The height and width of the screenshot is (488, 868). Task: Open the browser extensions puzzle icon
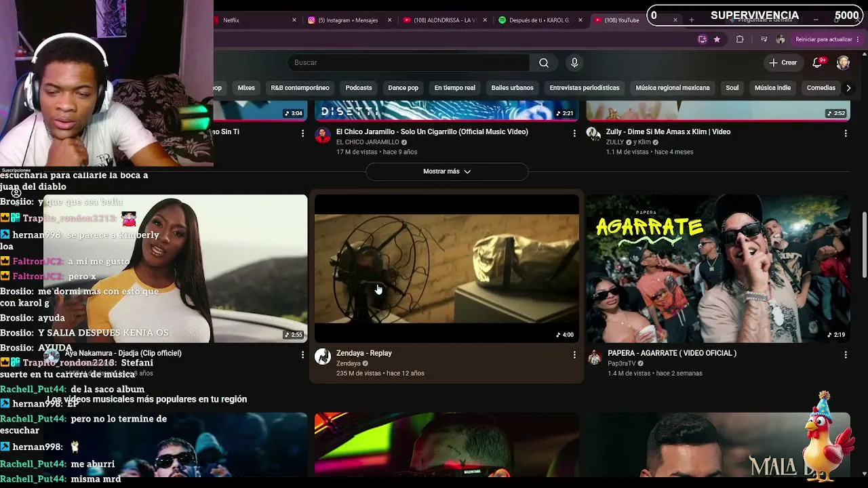(x=740, y=39)
